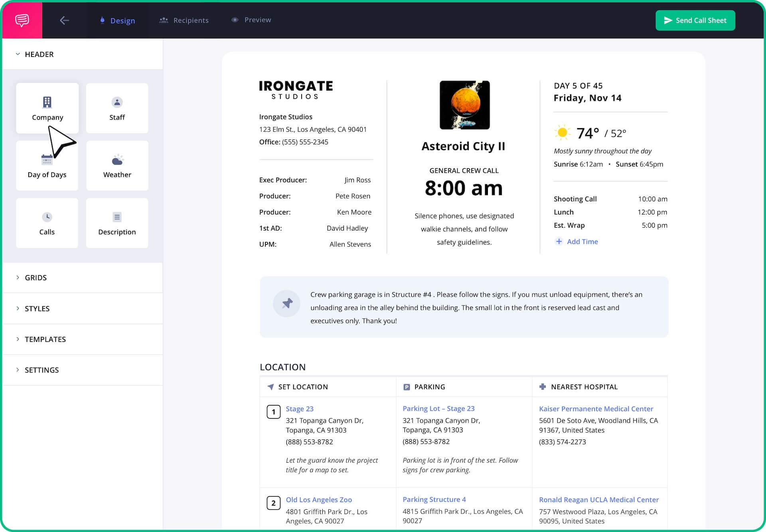Expand the STYLES section
This screenshot has height=532, width=766.
[x=37, y=309]
